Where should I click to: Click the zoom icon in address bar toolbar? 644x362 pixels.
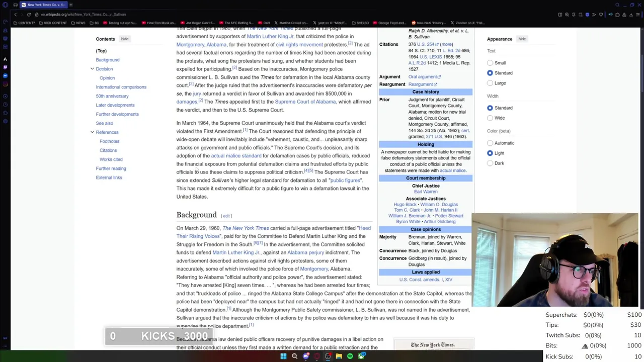tap(567, 15)
